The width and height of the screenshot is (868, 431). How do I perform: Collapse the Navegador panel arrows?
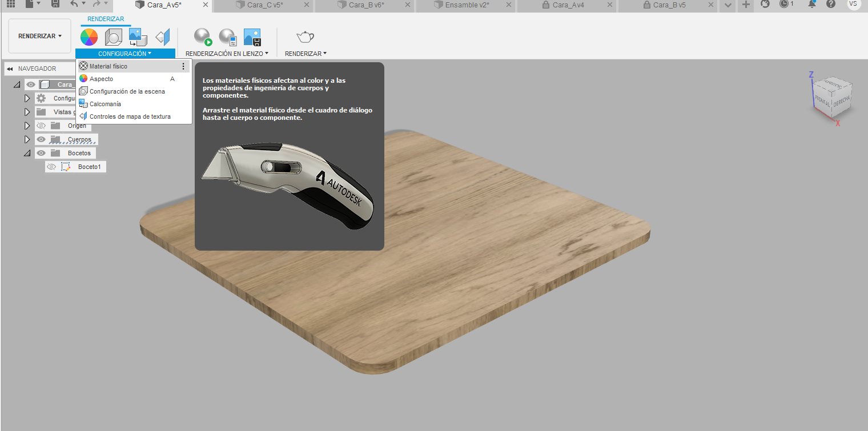coord(10,69)
